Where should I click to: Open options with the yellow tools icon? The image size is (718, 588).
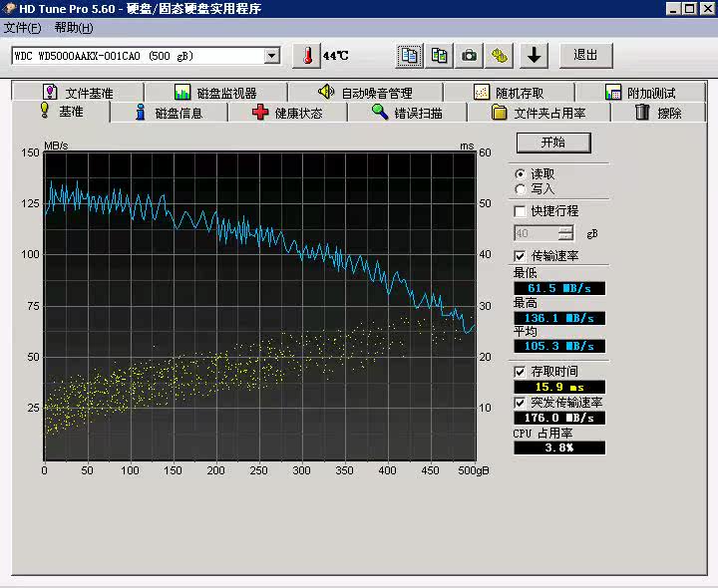499,56
